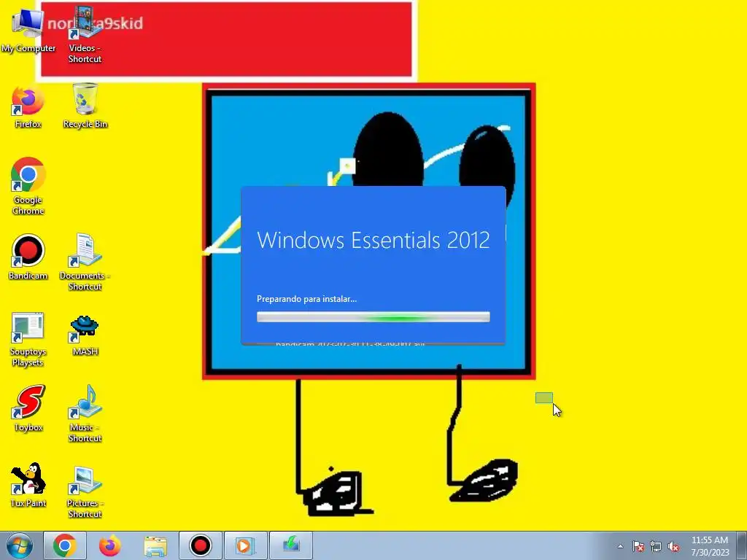Open the clock showing 11:55 AM
Image resolution: width=747 pixels, height=560 pixels.
pos(709,546)
